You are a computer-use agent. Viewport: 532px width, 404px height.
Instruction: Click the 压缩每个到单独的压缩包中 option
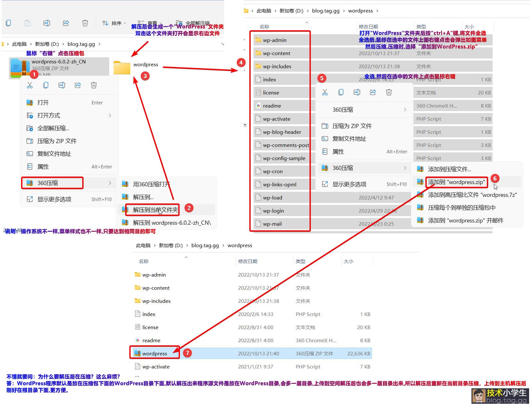tap(462, 208)
